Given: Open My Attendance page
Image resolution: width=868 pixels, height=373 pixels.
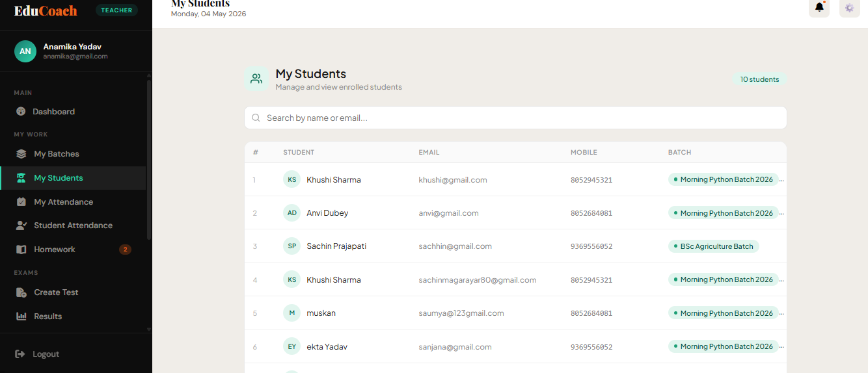Looking at the screenshot, I should pos(73,202).
